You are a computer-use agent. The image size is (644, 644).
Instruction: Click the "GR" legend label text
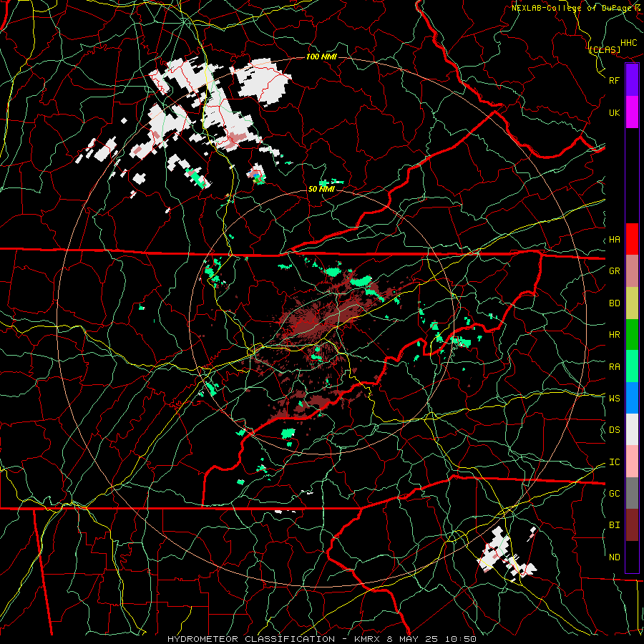(x=614, y=271)
